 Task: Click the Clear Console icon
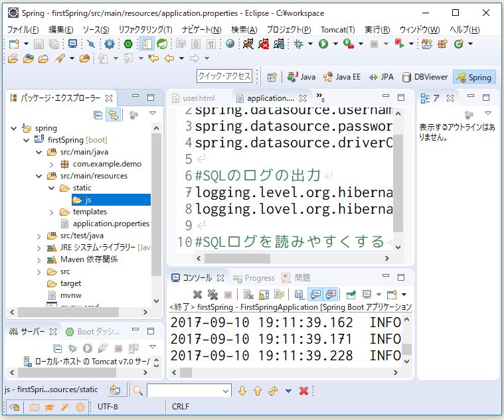(248, 295)
